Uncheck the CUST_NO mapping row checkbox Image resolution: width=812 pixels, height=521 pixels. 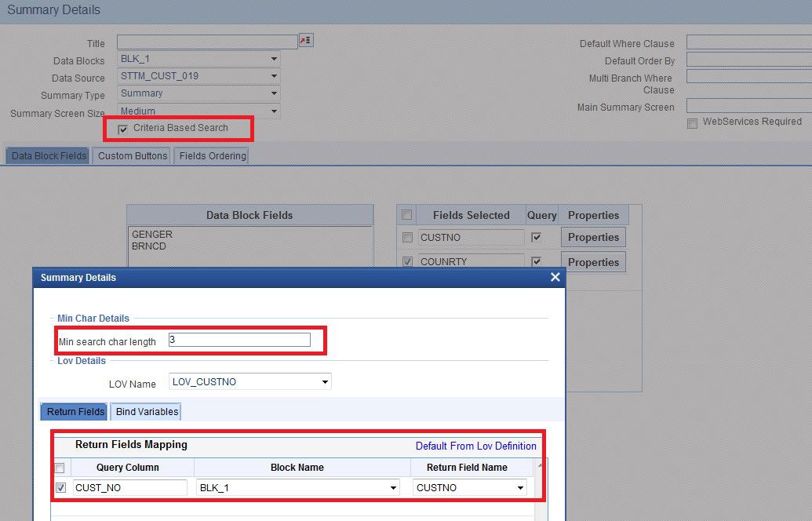point(60,487)
